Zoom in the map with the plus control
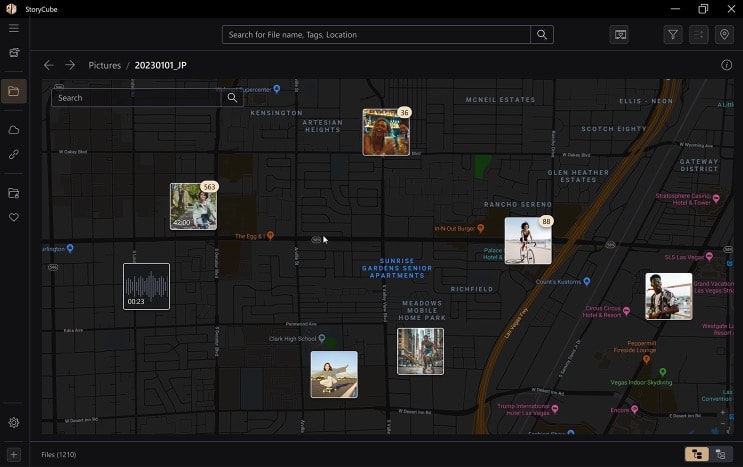This screenshot has width=743, height=467. [722, 412]
